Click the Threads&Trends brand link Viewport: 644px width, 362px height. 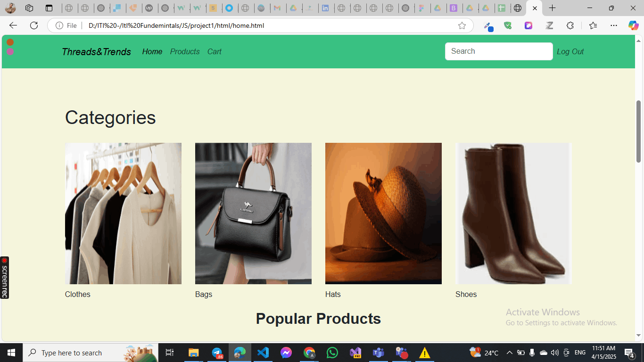pos(96,52)
